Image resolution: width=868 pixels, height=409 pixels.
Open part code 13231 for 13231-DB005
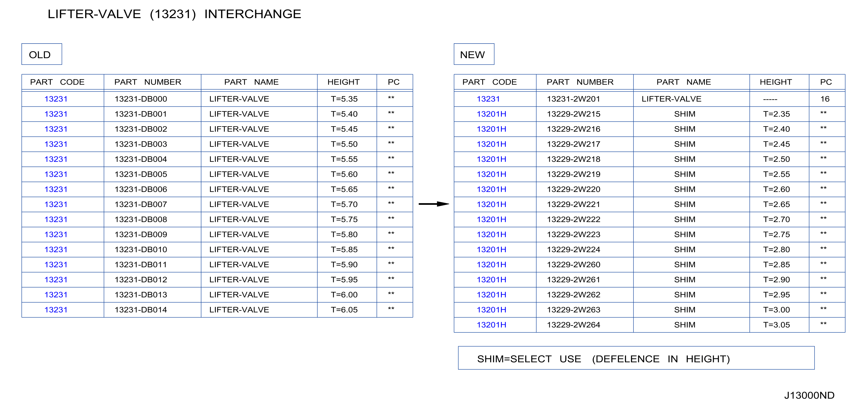coord(56,174)
